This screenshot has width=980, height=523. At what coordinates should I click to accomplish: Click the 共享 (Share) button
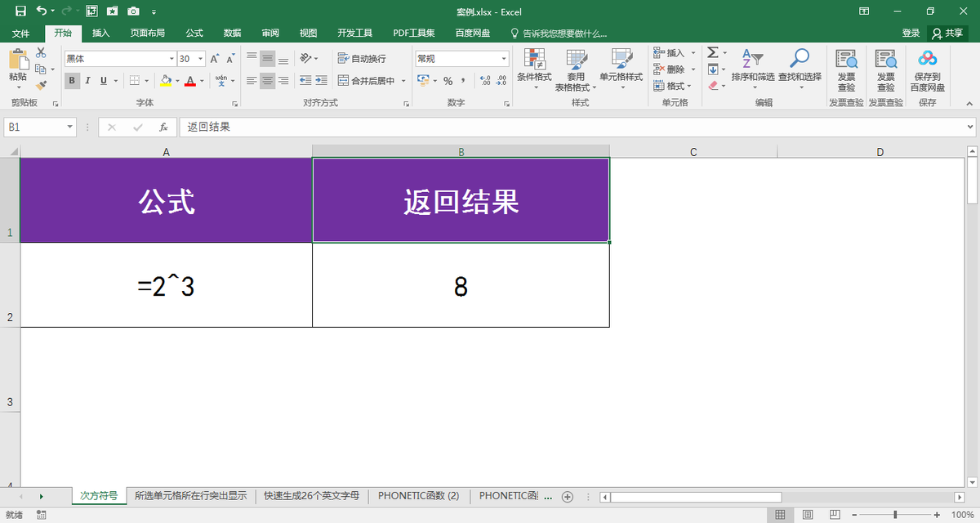pyautogui.click(x=947, y=33)
